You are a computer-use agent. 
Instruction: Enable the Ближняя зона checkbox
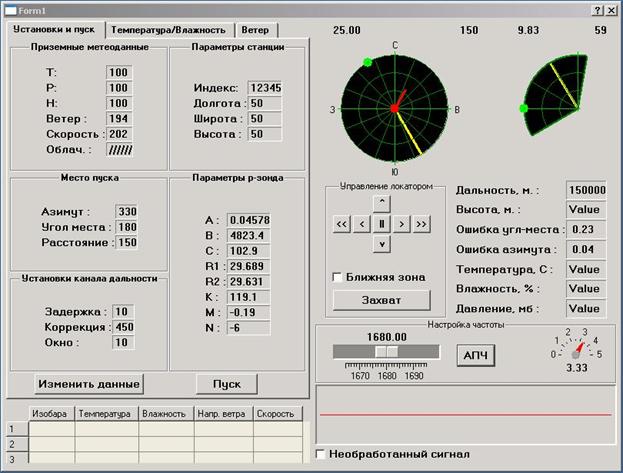click(337, 276)
